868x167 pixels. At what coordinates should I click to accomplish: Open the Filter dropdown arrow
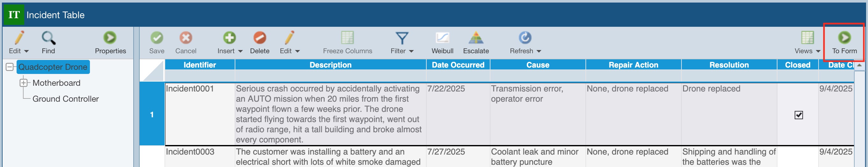[411, 52]
